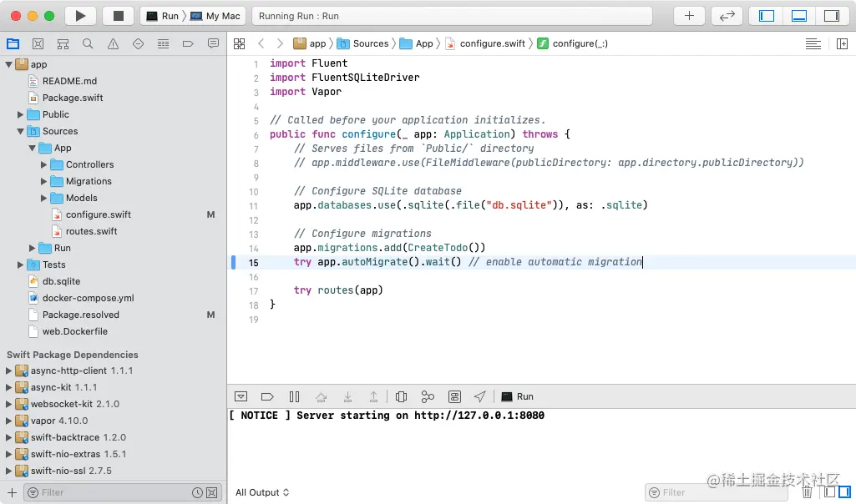Open the Source Control navigator
Viewport: 856px width, 504px height.
pos(38,43)
